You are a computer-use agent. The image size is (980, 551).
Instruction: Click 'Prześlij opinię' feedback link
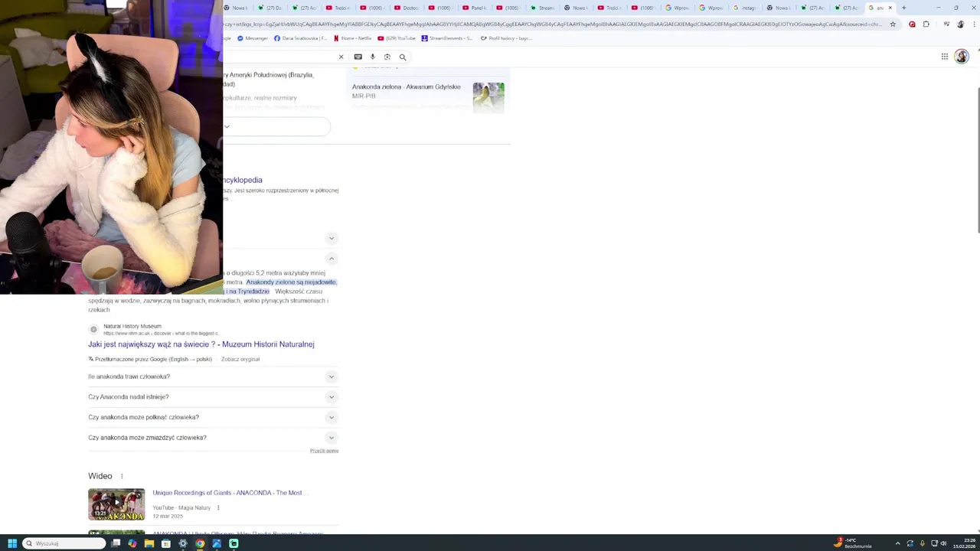coord(324,451)
